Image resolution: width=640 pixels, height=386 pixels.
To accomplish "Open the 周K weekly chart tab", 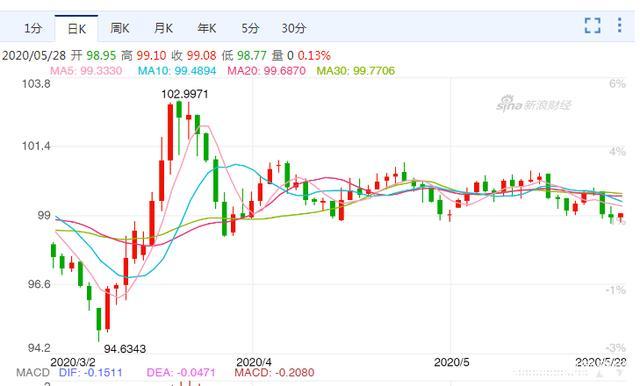I will 120,29.
